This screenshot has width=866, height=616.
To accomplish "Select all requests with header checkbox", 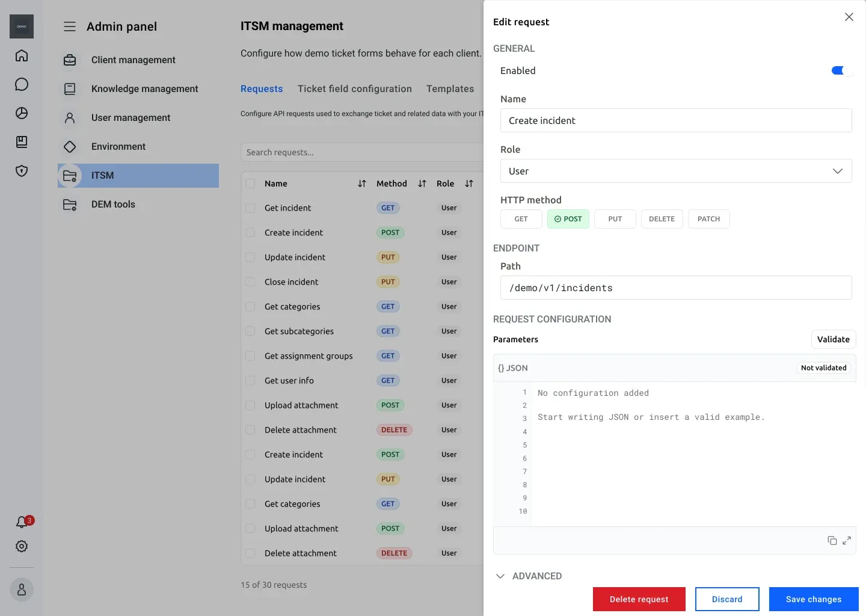I will tap(250, 183).
